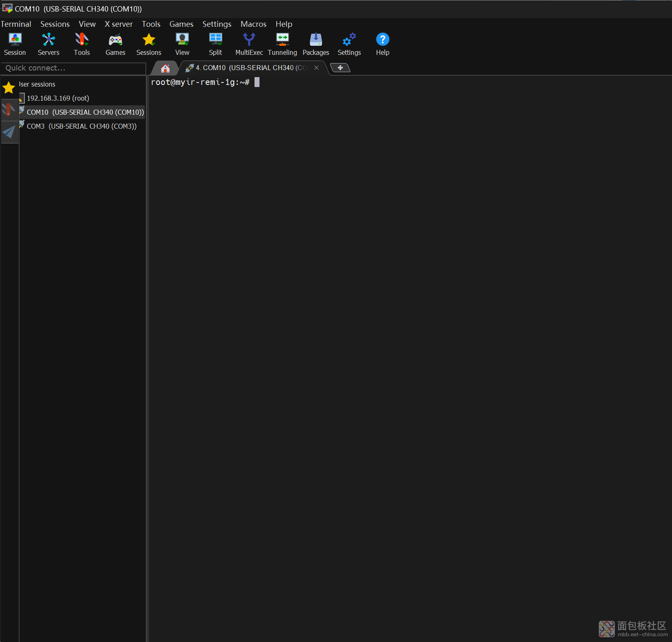Viewport: 672px width, 642px height.
Task: Select the sidebar Macros paper plane tab
Action: (x=9, y=132)
